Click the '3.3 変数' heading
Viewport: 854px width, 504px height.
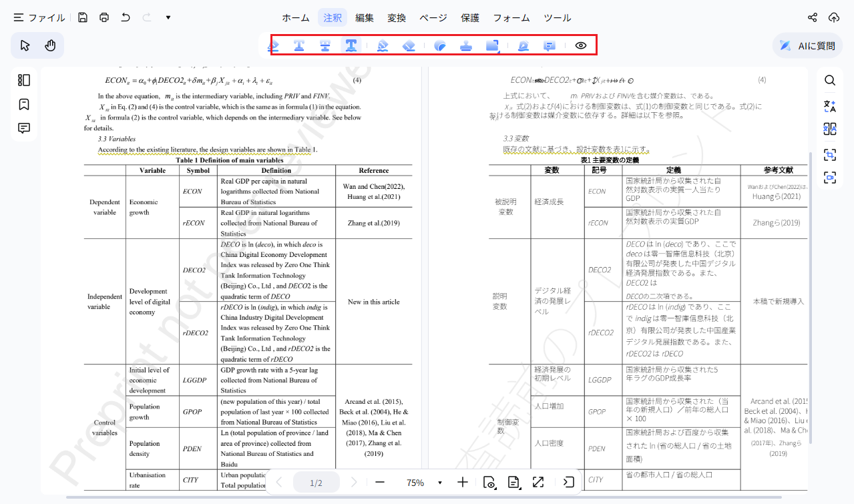516,138
